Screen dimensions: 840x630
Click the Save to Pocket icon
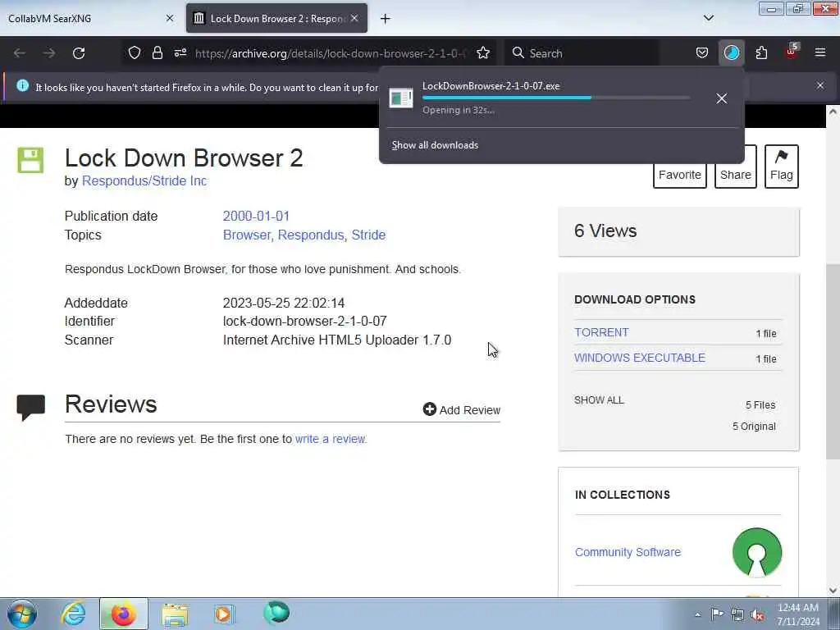(x=702, y=53)
